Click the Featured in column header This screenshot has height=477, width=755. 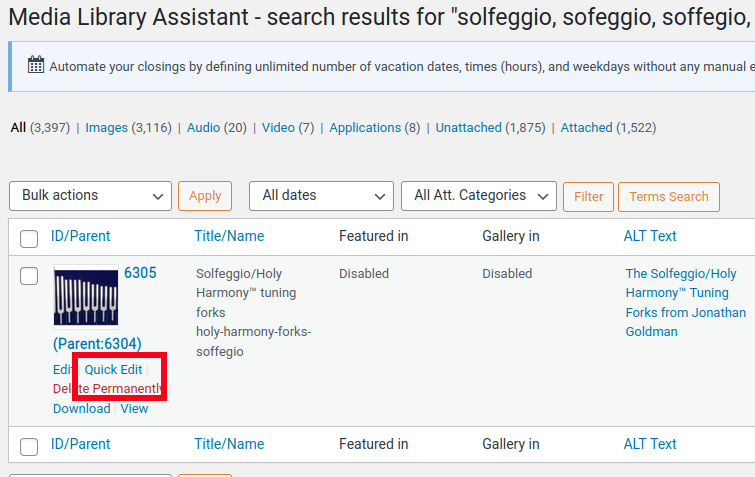(374, 236)
